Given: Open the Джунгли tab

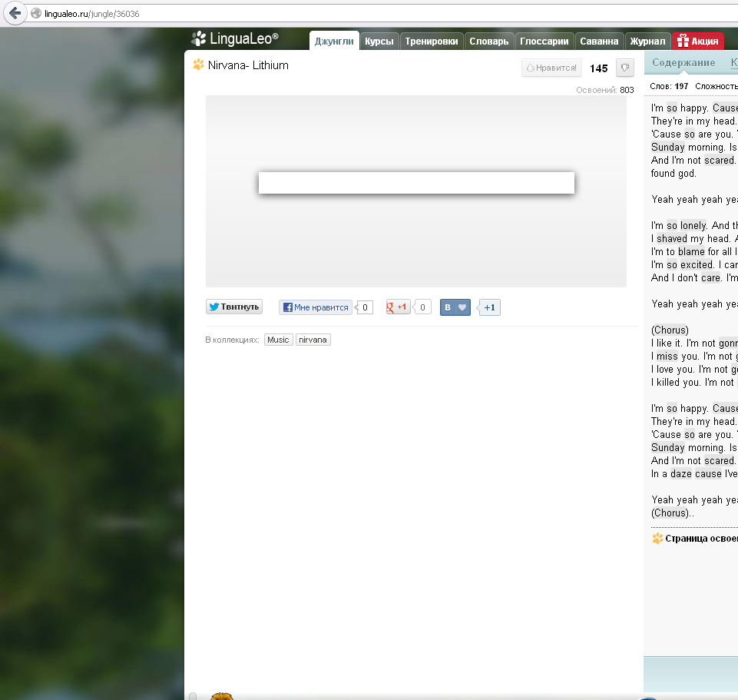Looking at the screenshot, I should [x=334, y=41].
